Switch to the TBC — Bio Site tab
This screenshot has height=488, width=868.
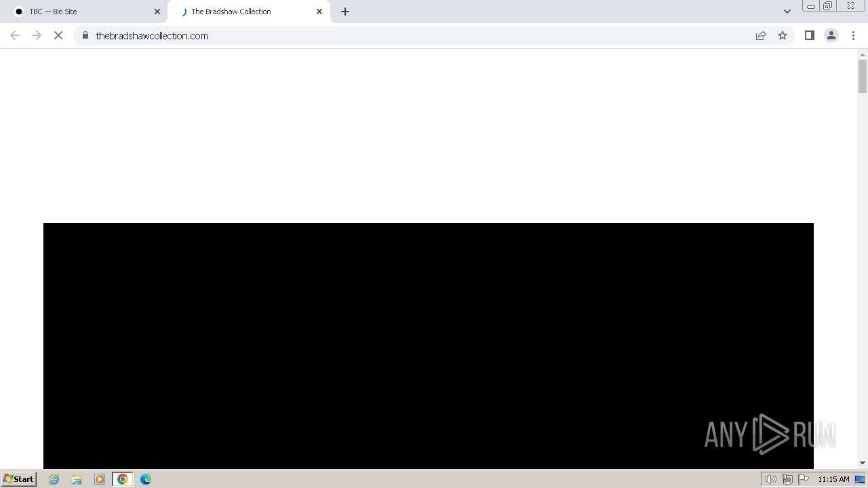(x=86, y=12)
